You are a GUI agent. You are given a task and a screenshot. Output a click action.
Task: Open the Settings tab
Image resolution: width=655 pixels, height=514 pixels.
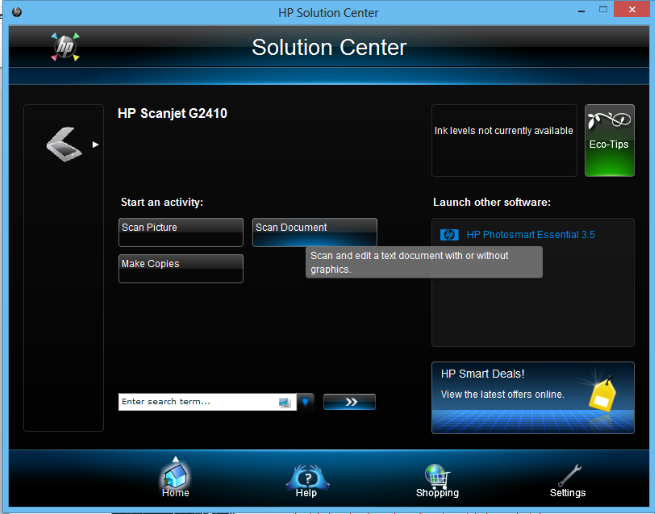click(568, 481)
